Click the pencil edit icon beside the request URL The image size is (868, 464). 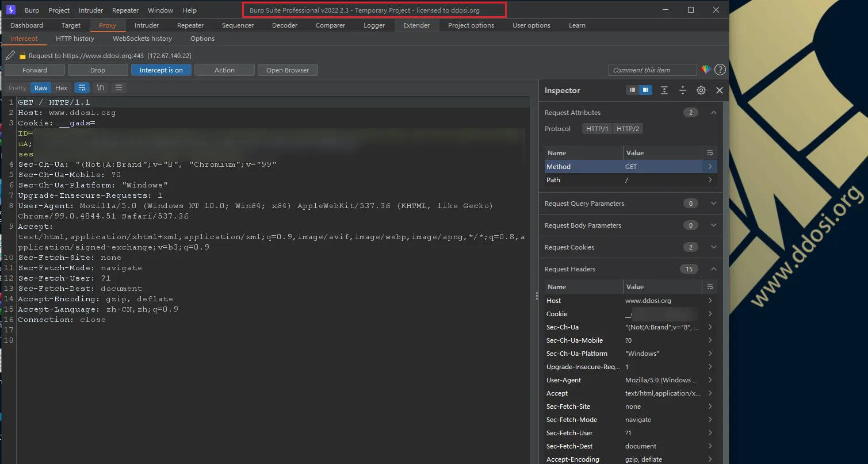pyautogui.click(x=10, y=56)
